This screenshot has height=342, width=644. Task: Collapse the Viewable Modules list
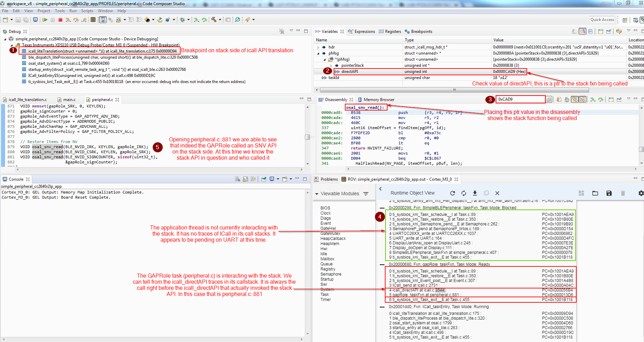coord(317,194)
